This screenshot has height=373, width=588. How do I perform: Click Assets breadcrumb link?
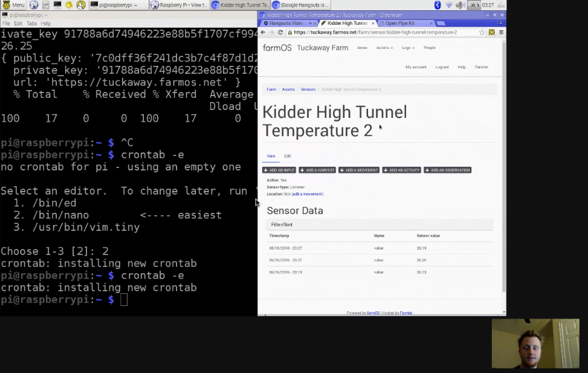coord(288,89)
